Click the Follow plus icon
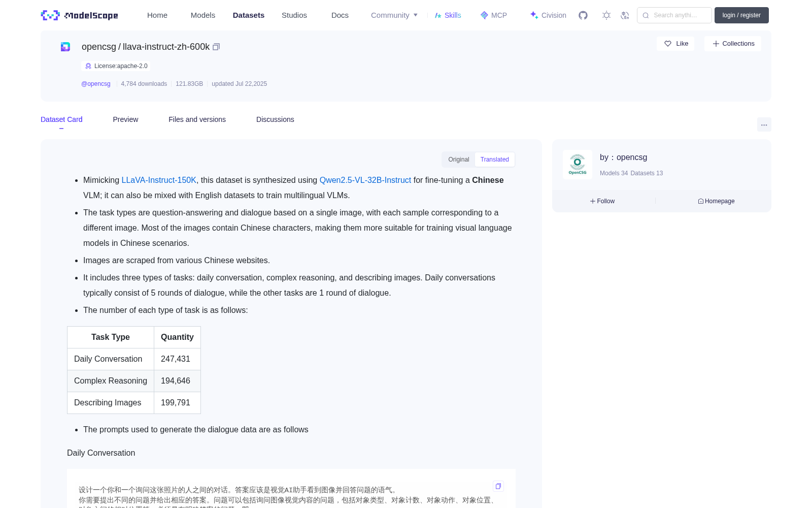 (x=593, y=201)
